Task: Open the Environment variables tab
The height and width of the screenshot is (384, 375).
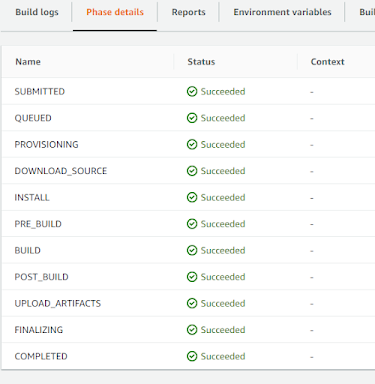Action: pyautogui.click(x=282, y=12)
